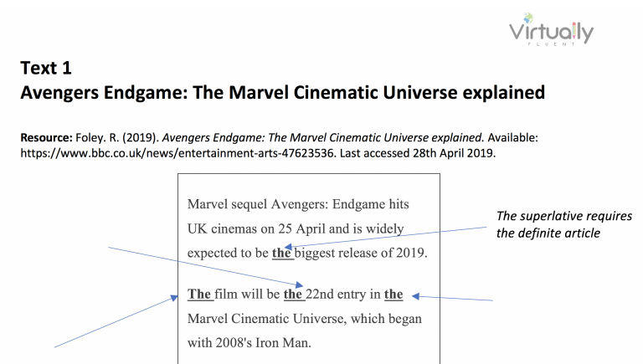Click arrowhead pointing at 'the biggest'
643x364 pixels.
[x=288, y=247]
